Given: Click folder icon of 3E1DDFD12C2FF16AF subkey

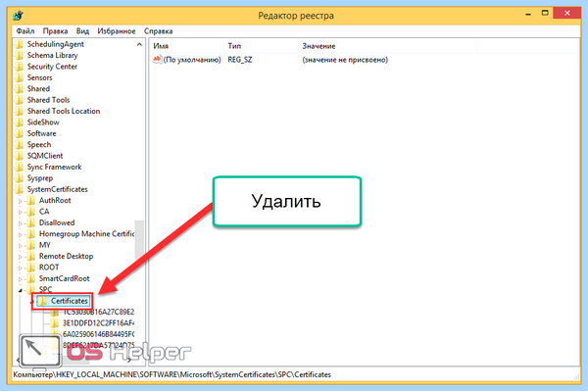Looking at the screenshot, I should pos(55,322).
